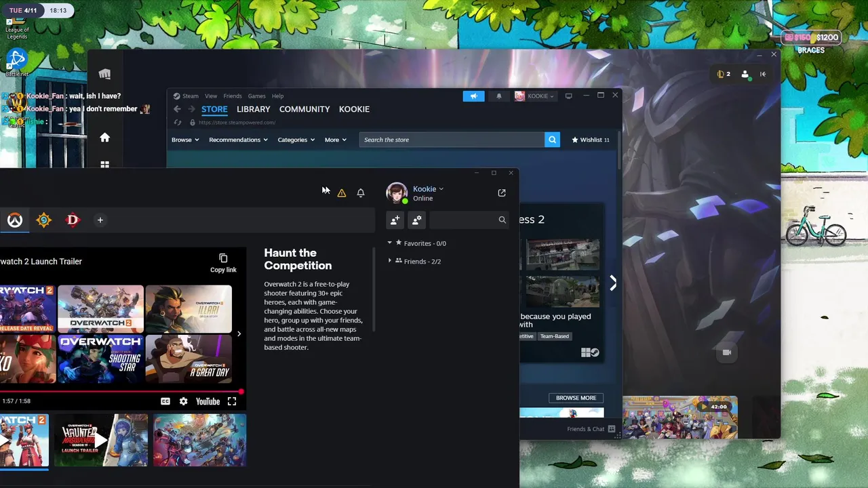This screenshot has width=868, height=488.
Task: Open Kookie profile status dropdown in Battle.net
Action: 428,189
